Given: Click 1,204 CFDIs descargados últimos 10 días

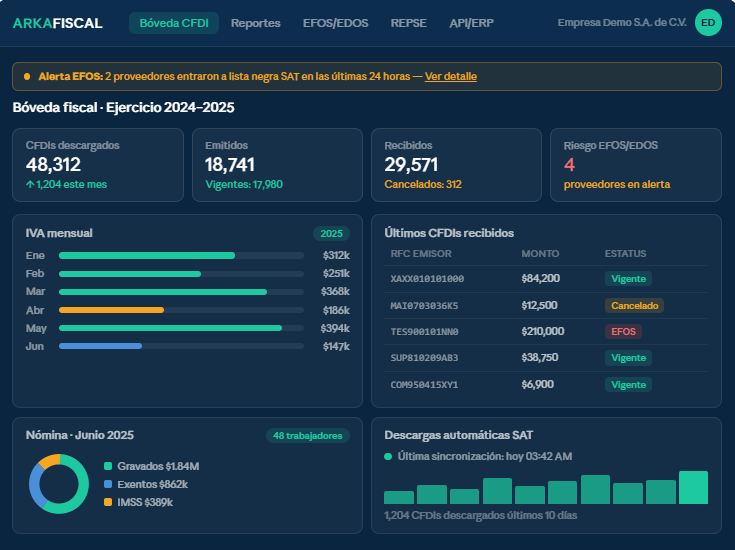Looking at the screenshot, I should [x=480, y=515].
